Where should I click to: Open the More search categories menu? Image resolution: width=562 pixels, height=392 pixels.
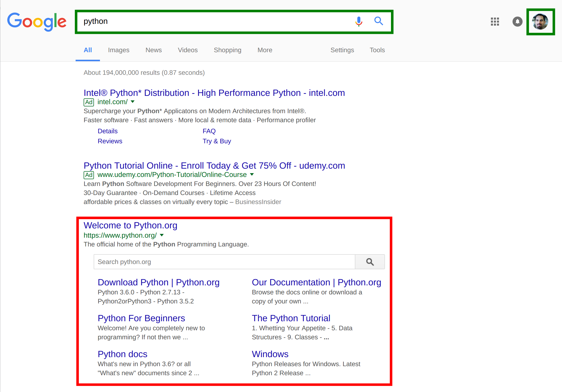tap(265, 50)
